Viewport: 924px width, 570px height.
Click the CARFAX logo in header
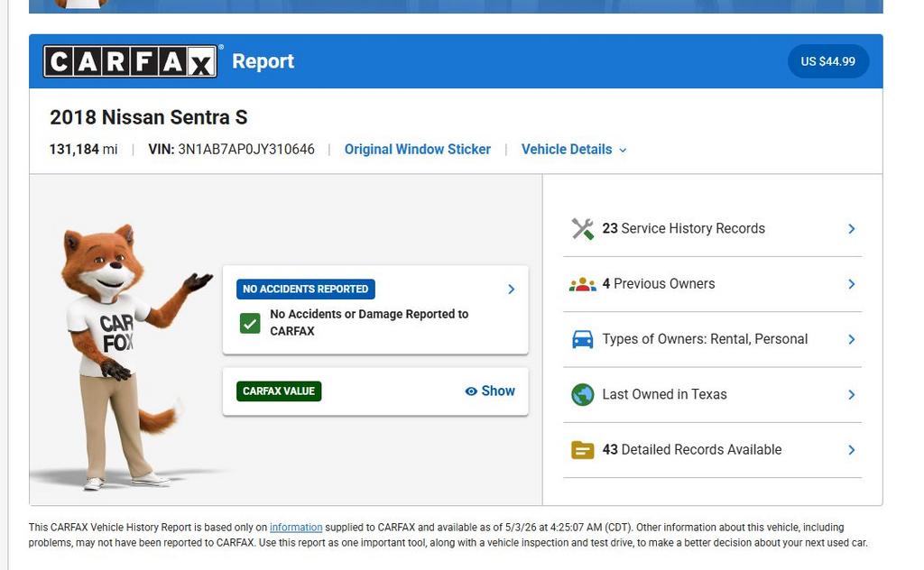click(x=130, y=61)
